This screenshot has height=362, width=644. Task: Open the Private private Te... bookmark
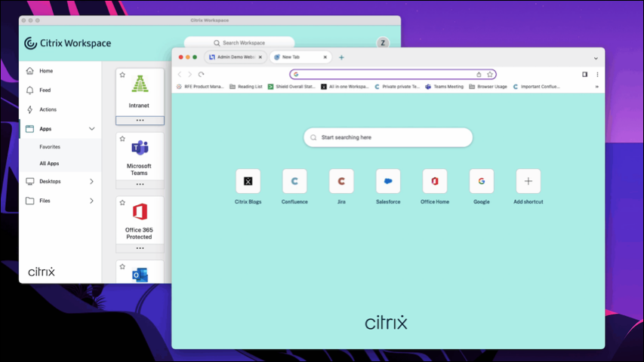(x=397, y=87)
